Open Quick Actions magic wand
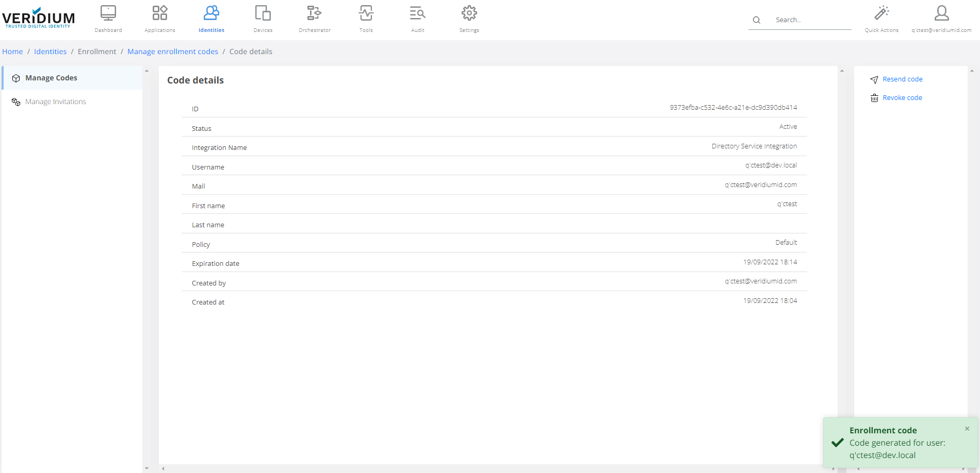The image size is (980, 473). [x=881, y=13]
